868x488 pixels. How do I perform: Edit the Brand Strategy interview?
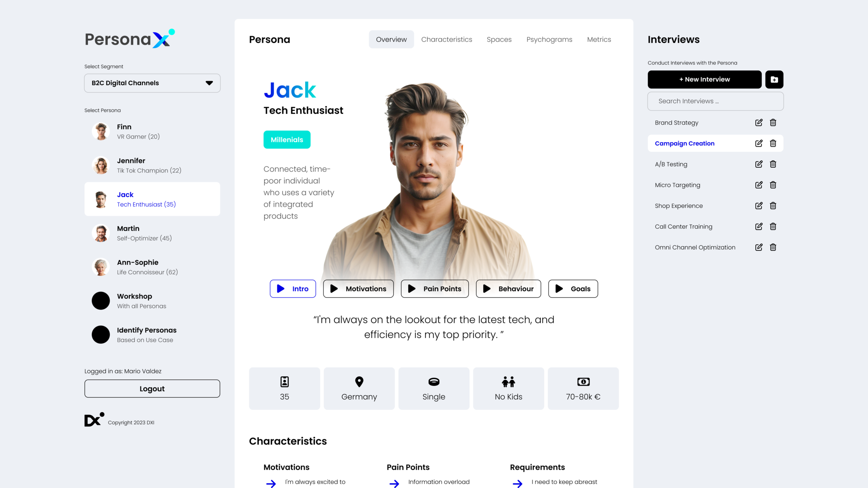(759, 122)
